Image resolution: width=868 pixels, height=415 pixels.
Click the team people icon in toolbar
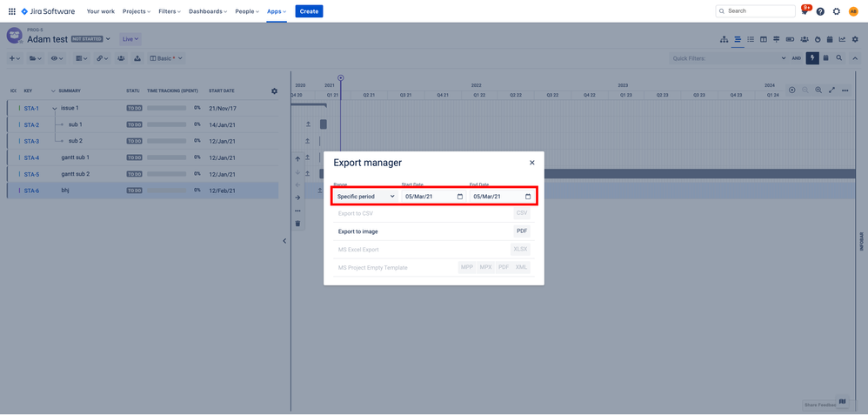pyautogui.click(x=121, y=58)
